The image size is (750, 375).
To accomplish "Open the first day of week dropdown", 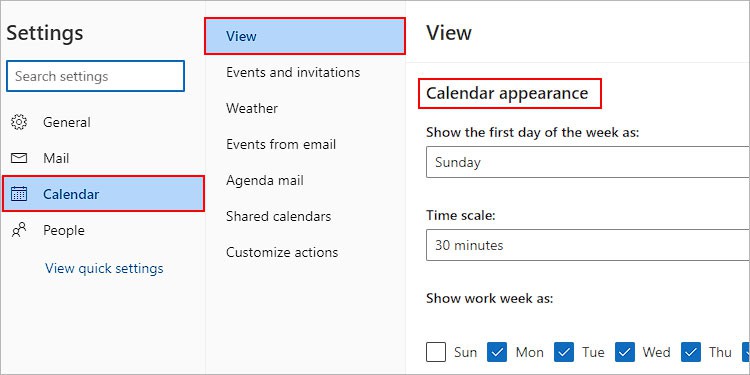I will coord(588,162).
